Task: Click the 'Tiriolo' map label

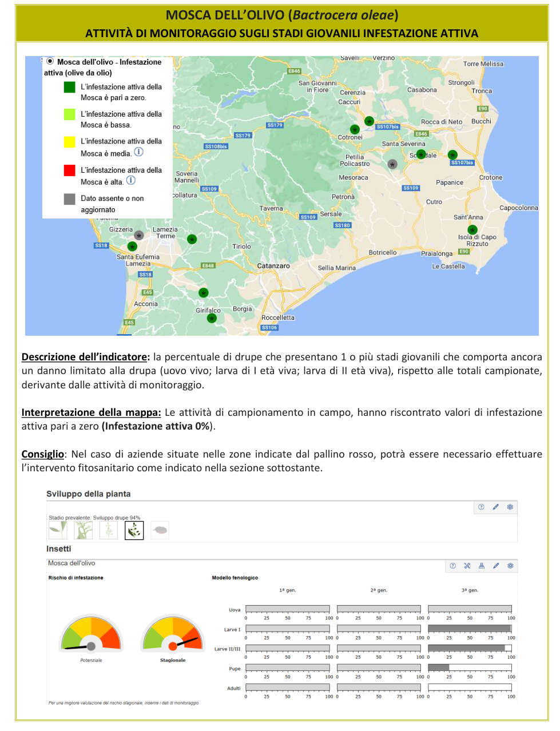Action: point(241,247)
